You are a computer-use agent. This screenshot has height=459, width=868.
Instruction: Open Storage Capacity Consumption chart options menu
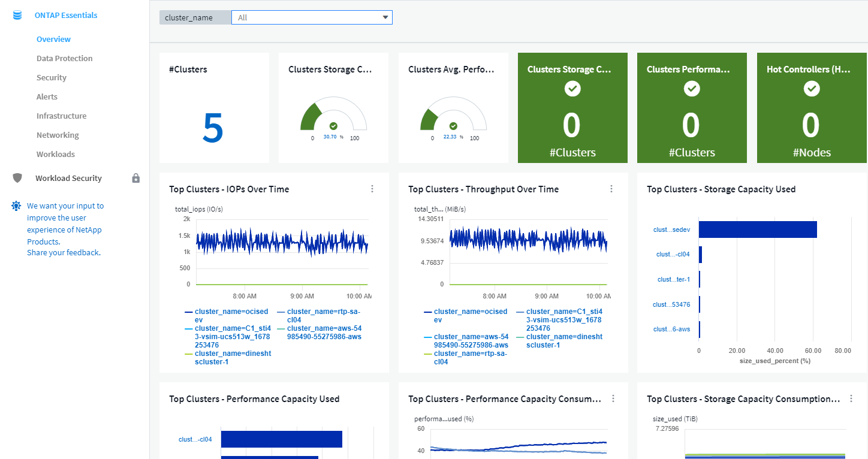point(851,398)
